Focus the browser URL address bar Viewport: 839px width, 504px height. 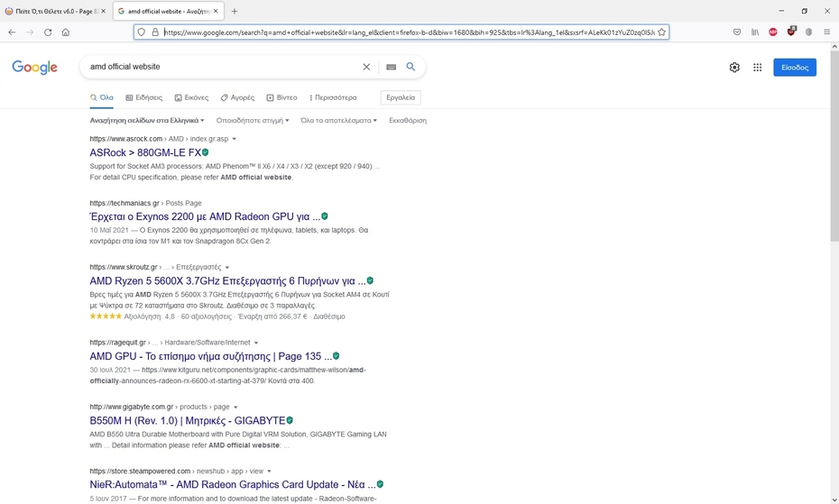[410, 32]
